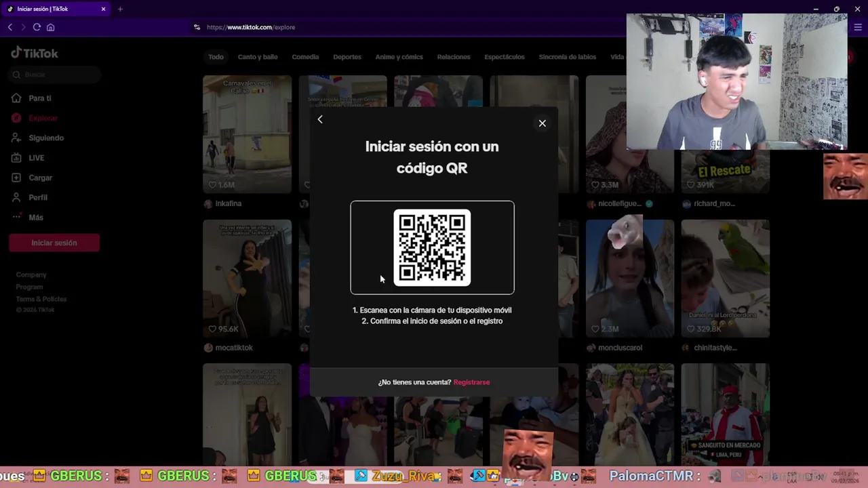Screen dimensions: 868x488
Task: Open the Sanguito en Mercado video
Action: coord(726,414)
